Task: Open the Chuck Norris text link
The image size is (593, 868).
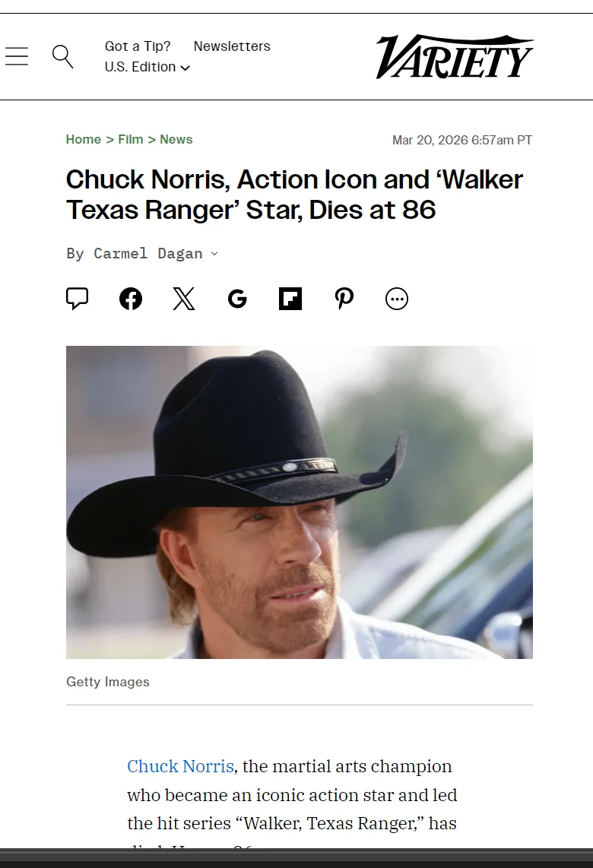Action: pyautogui.click(x=180, y=766)
